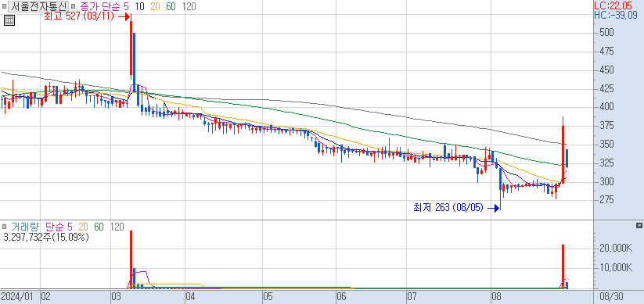Click the 최고 527 (03/11) high label
The image size is (644, 304).
[x=80, y=17]
